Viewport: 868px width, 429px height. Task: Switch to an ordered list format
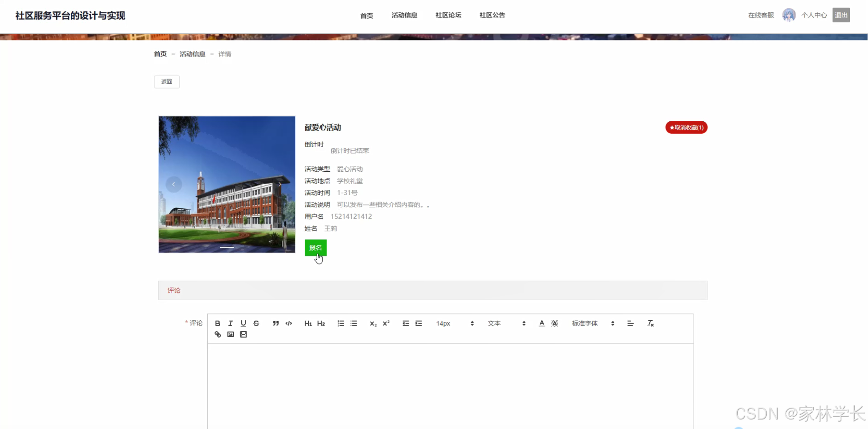[340, 323]
